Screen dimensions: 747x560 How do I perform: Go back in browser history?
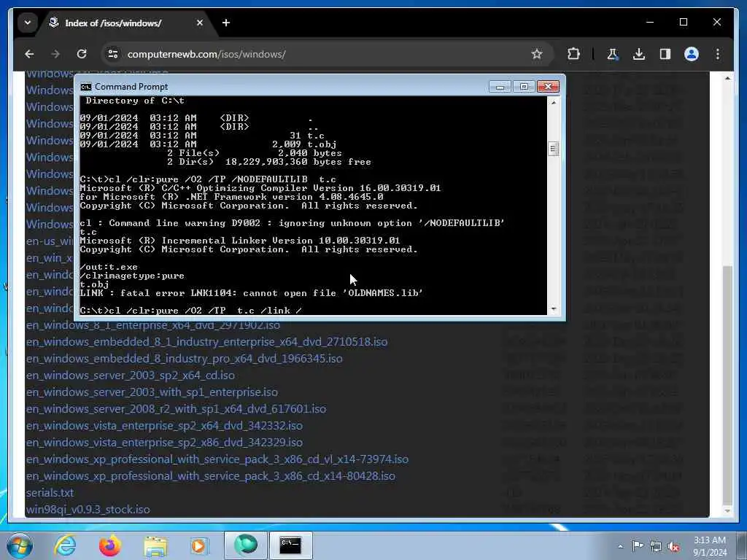pyautogui.click(x=29, y=54)
